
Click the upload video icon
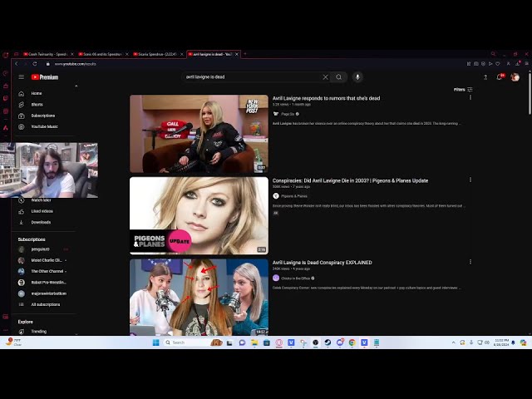(x=485, y=77)
